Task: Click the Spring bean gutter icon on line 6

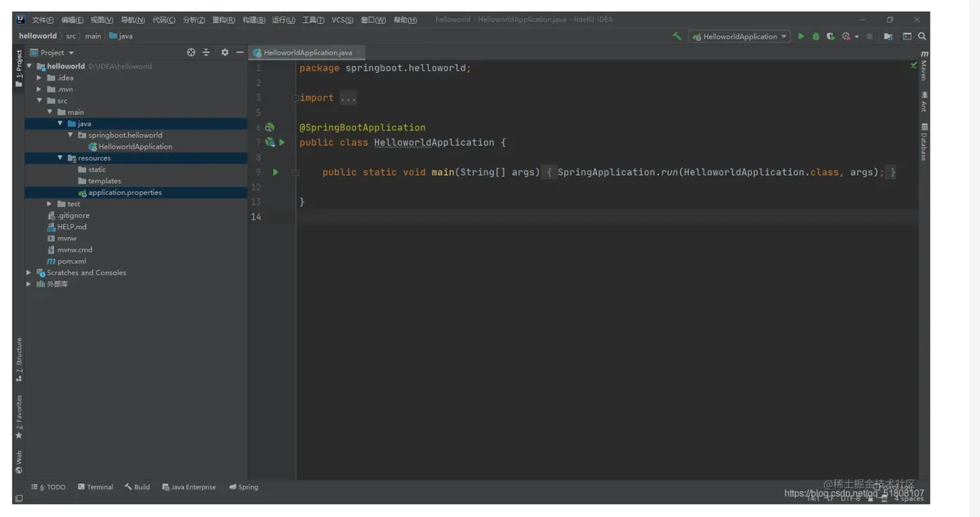Action: coord(269,127)
